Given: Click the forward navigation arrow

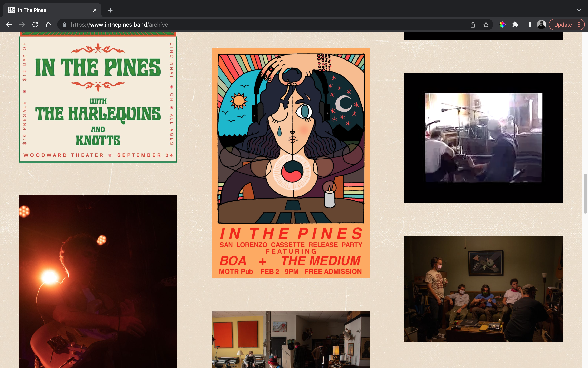Looking at the screenshot, I should [x=22, y=25].
